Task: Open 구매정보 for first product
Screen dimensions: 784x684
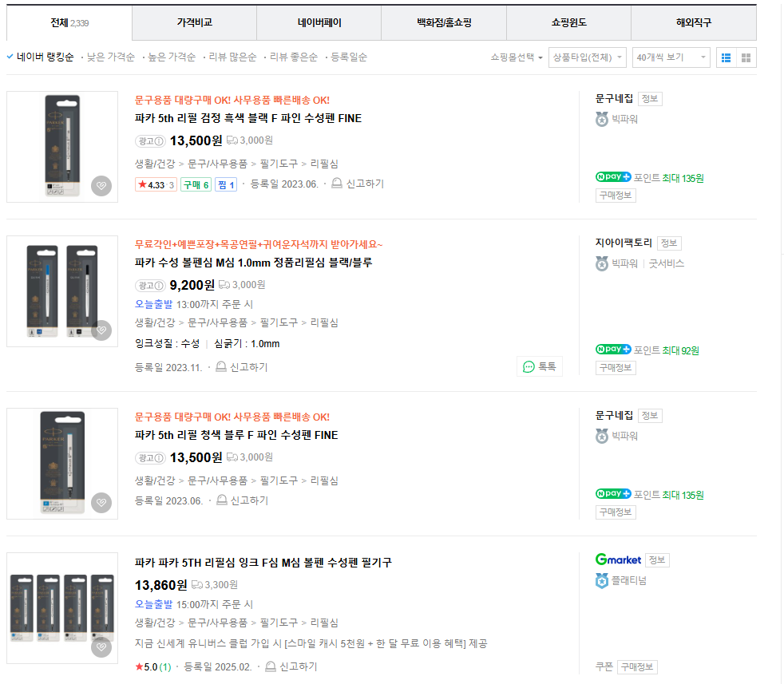Action: (x=616, y=196)
